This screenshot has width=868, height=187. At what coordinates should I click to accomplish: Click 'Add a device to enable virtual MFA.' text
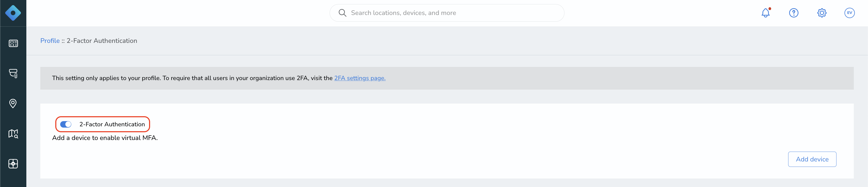105,138
